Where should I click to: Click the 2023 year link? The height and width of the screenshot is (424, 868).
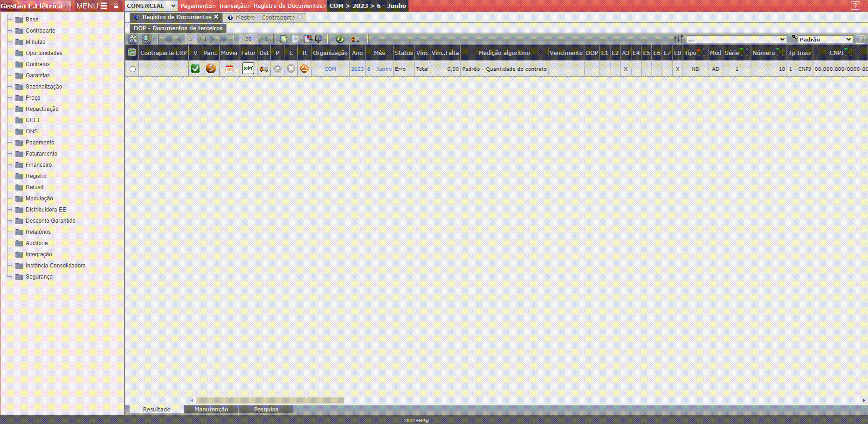357,69
